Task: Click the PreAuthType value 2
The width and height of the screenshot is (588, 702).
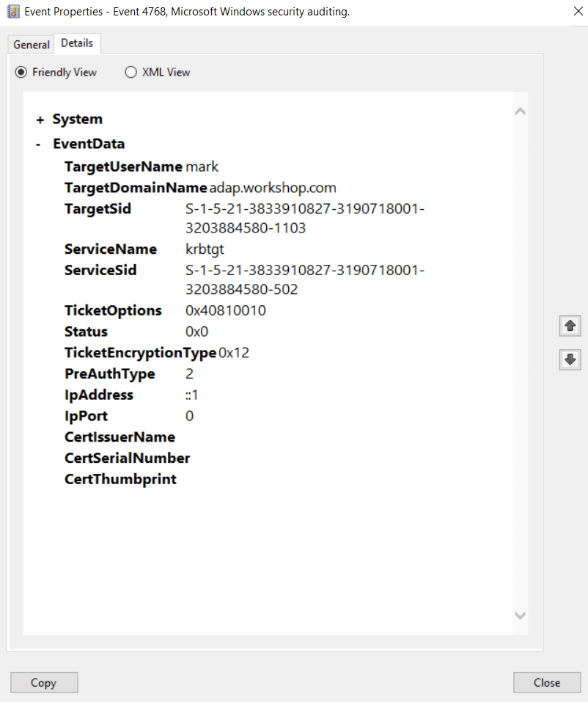Action: click(x=189, y=374)
